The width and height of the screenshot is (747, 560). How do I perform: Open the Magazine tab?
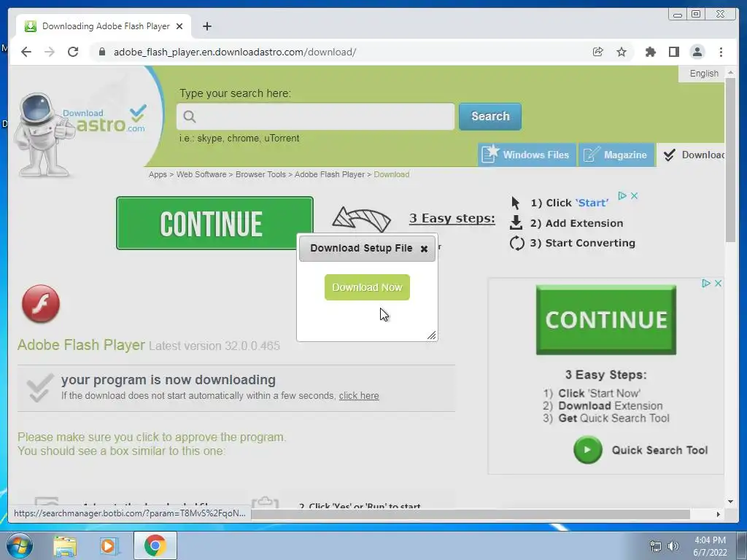pos(616,155)
